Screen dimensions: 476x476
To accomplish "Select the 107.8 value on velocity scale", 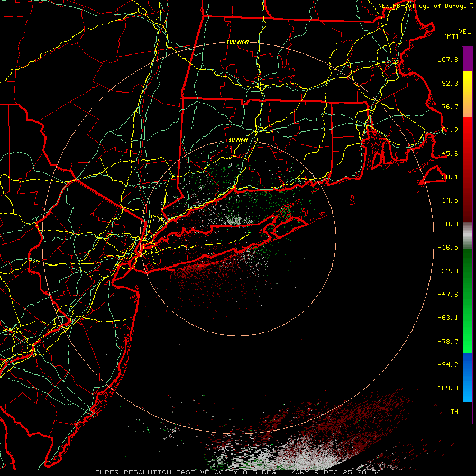I will point(448,59).
